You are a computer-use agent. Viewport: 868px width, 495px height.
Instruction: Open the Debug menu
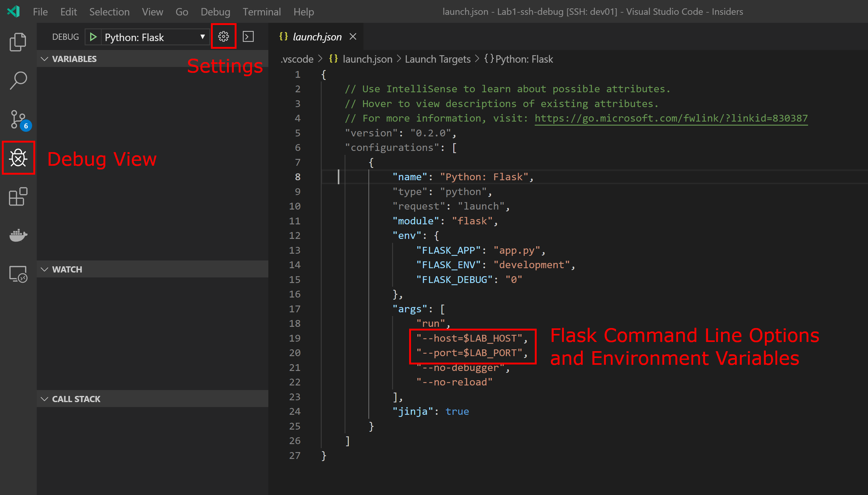pyautogui.click(x=215, y=12)
